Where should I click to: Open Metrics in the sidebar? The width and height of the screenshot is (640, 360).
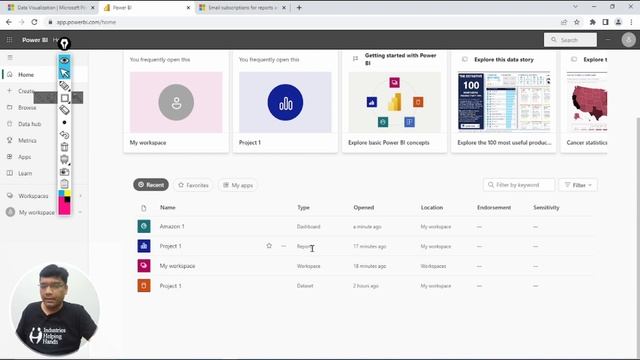(27, 140)
